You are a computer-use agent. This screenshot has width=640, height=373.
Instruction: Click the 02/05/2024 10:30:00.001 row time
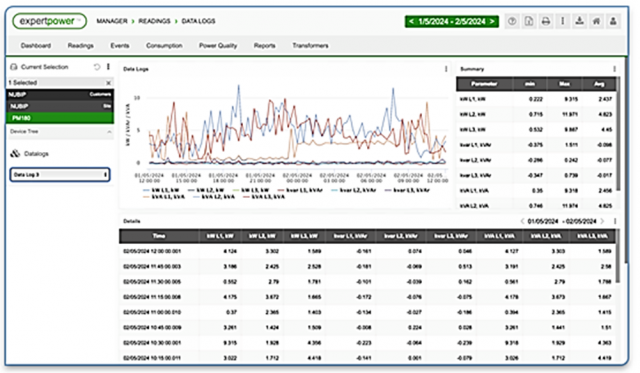click(x=152, y=343)
